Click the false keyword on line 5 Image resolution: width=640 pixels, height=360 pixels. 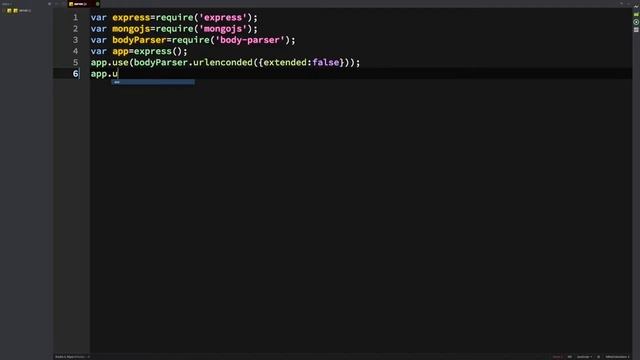point(326,62)
